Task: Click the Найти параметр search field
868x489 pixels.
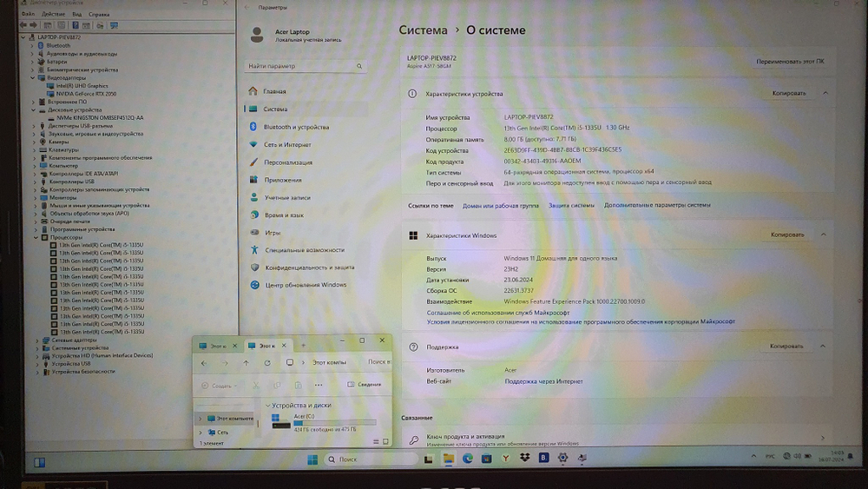Action: [x=305, y=66]
